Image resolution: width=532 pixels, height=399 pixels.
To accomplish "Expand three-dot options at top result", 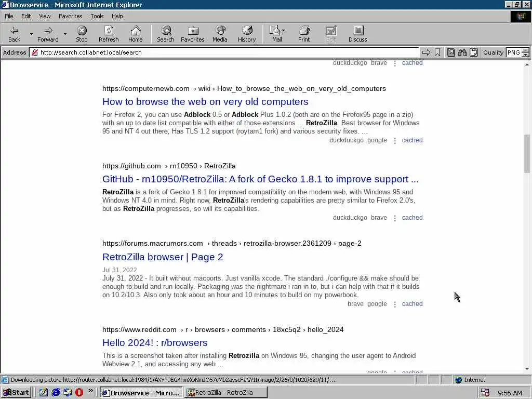I will pos(395,63).
